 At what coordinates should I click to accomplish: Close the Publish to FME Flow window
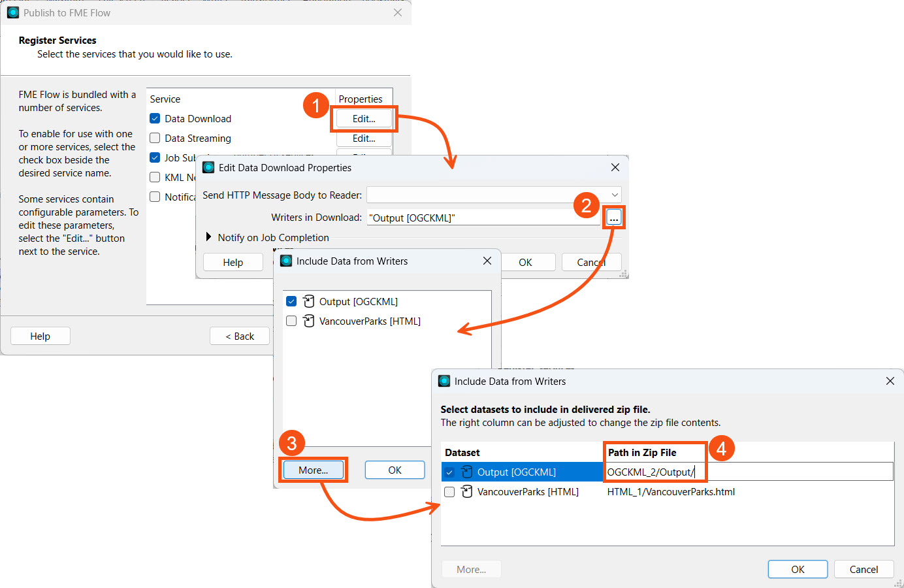click(397, 13)
